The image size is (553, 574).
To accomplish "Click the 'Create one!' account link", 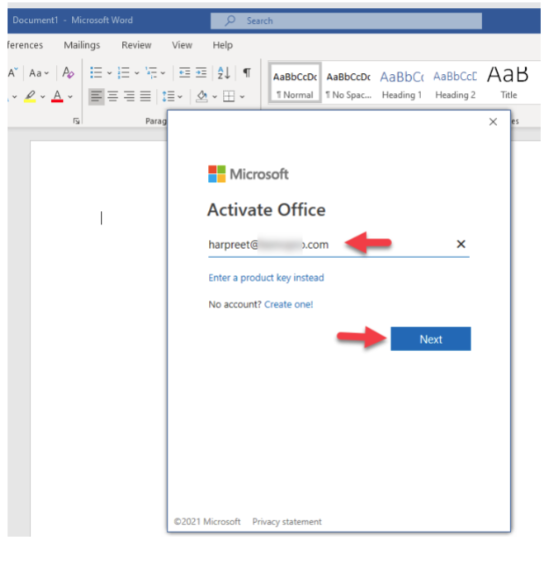I will click(288, 305).
